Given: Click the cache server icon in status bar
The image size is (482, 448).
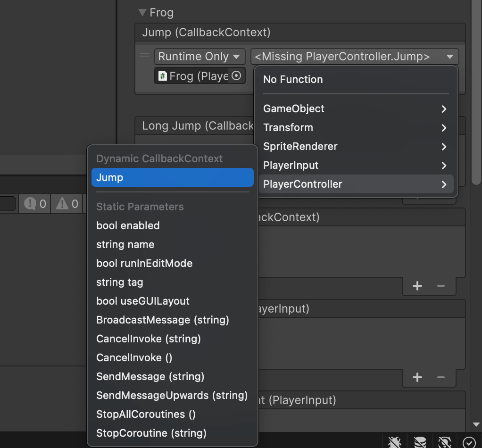Looking at the screenshot, I should [x=420, y=442].
